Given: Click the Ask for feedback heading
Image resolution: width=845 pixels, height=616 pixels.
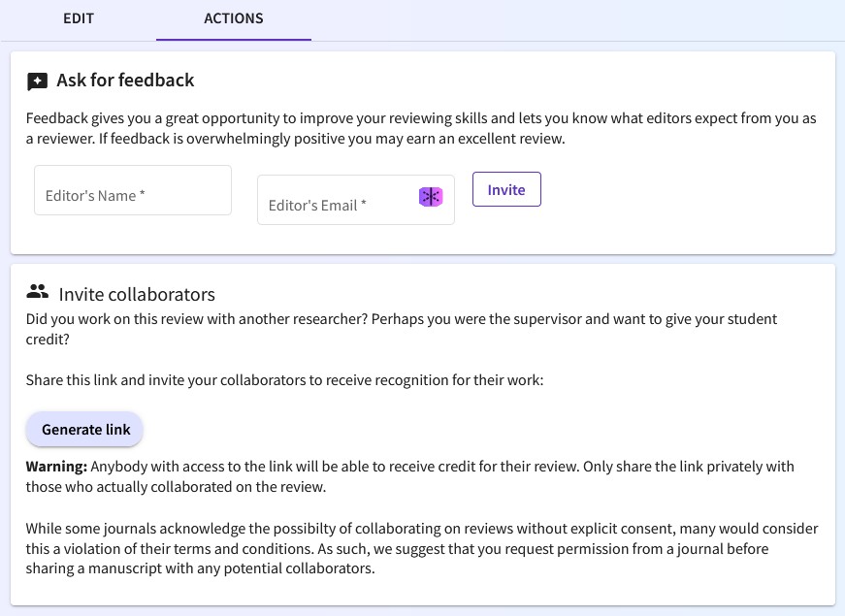Looking at the screenshot, I should click(125, 81).
